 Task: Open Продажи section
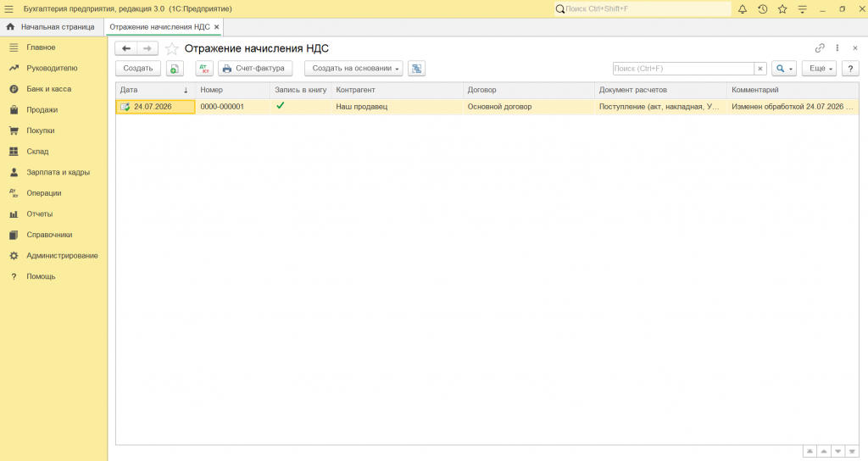[42, 110]
